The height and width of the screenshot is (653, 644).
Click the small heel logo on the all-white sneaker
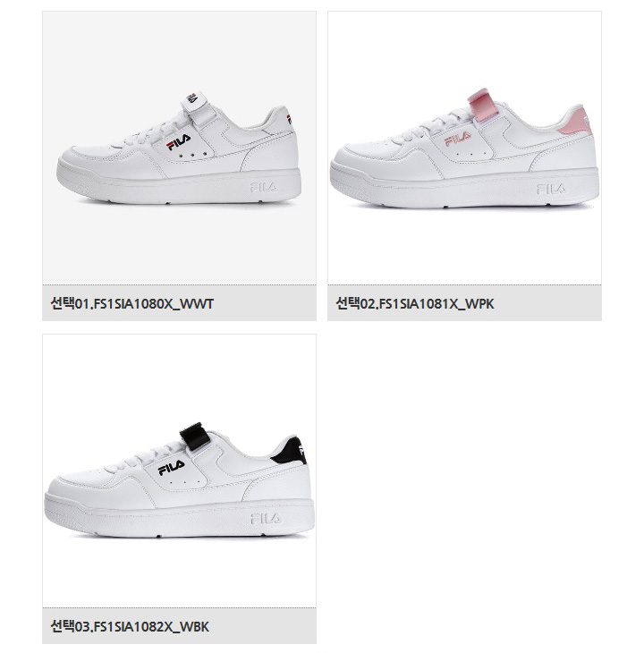[x=289, y=119]
